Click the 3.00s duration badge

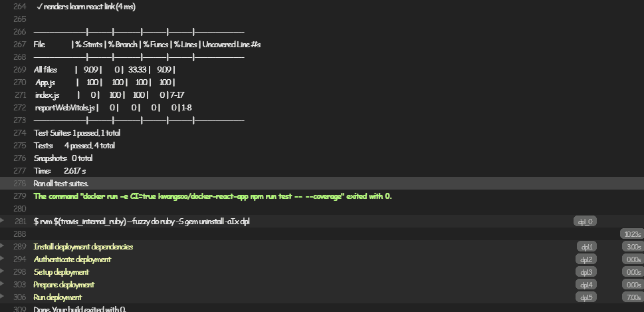tap(633, 247)
